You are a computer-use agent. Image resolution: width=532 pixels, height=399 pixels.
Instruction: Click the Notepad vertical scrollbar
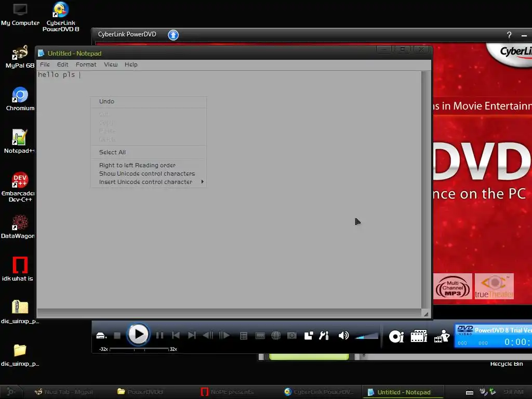click(x=425, y=189)
